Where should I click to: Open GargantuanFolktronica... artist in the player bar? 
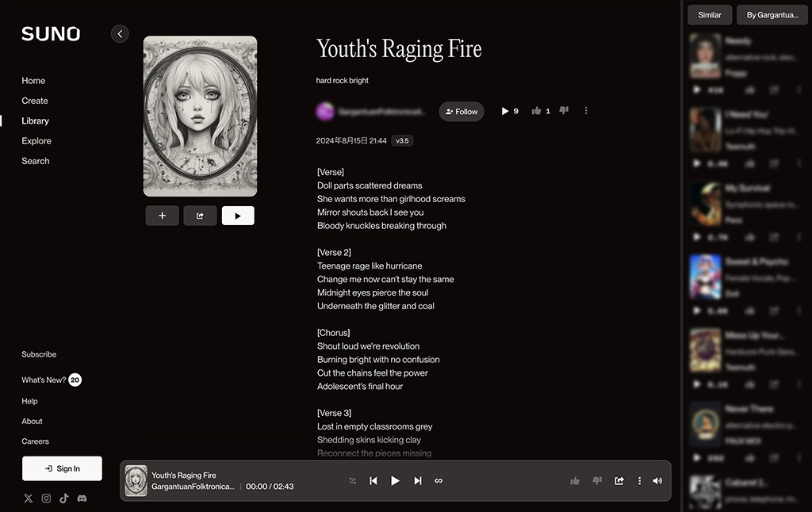(193, 487)
